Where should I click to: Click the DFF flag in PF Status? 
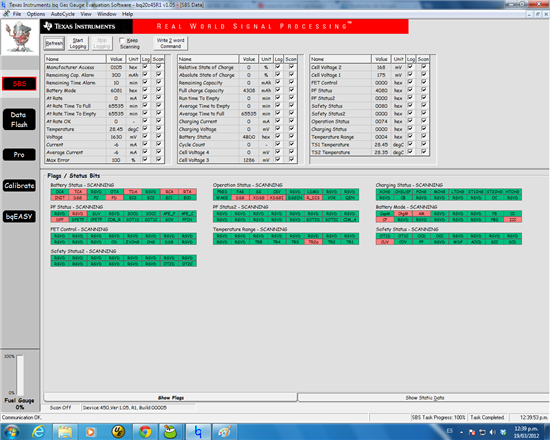[x=60, y=220]
